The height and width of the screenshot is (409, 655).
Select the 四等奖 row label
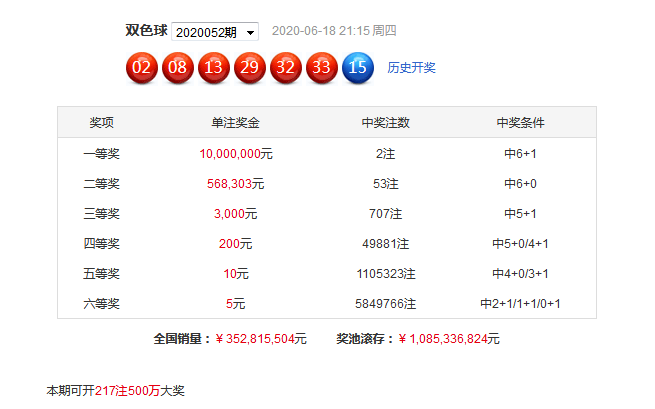[x=102, y=244]
